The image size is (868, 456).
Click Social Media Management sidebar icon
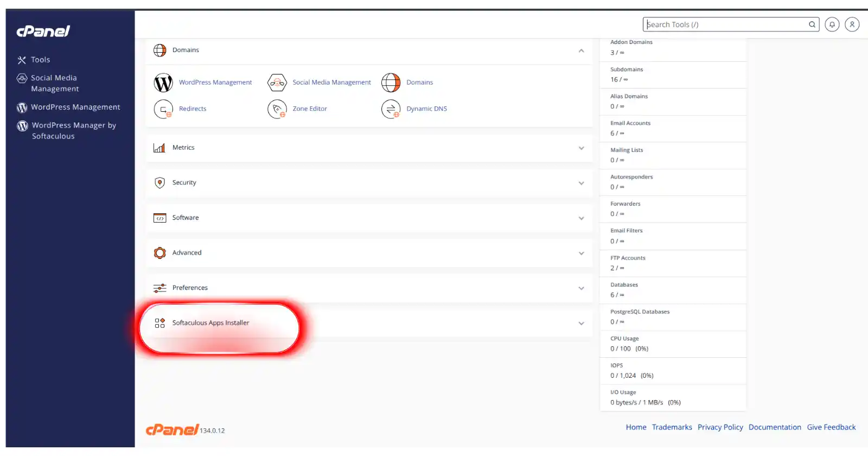tap(22, 79)
